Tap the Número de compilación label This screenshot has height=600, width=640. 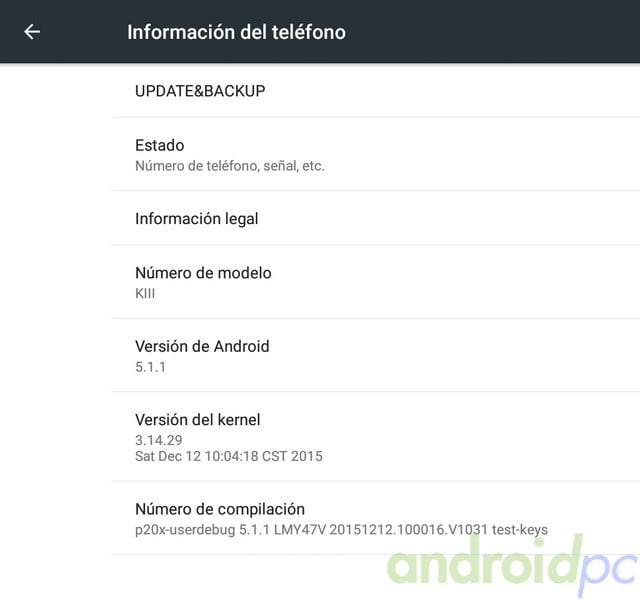pyautogui.click(x=220, y=509)
